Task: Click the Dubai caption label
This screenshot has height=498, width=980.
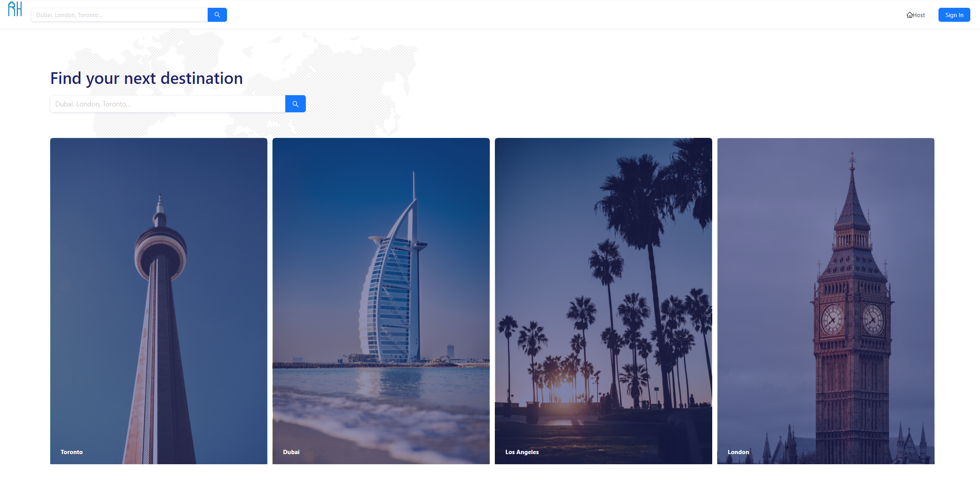Action: tap(291, 452)
